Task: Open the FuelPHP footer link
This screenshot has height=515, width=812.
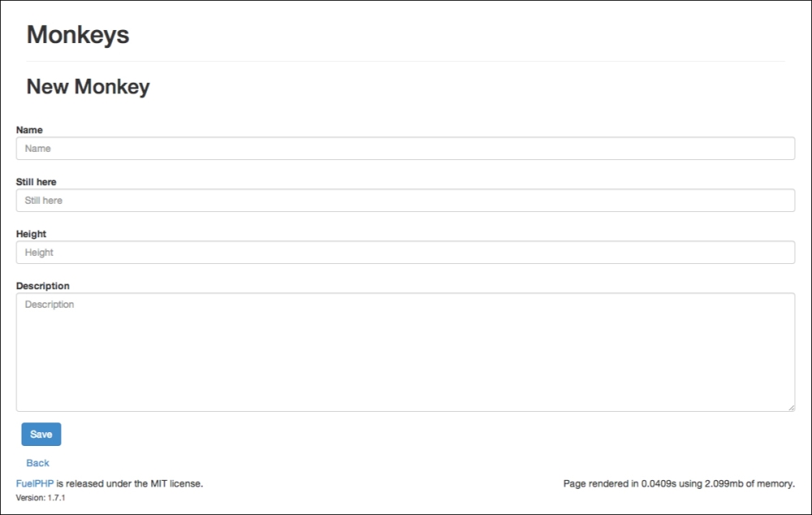Action: click(x=35, y=483)
